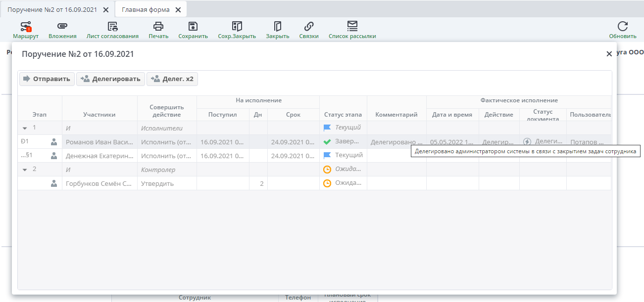Collapse stage 2 Контролер group

(25, 170)
